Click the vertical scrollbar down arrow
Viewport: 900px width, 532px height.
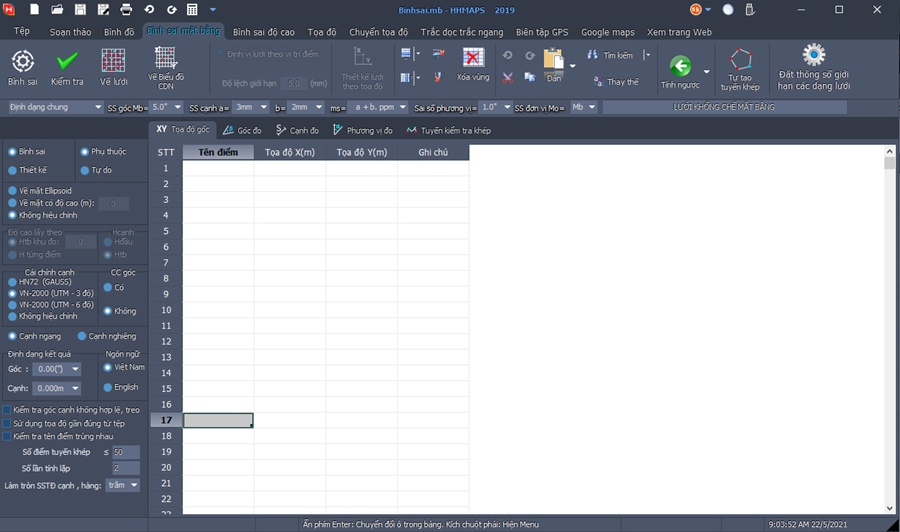tap(890, 508)
